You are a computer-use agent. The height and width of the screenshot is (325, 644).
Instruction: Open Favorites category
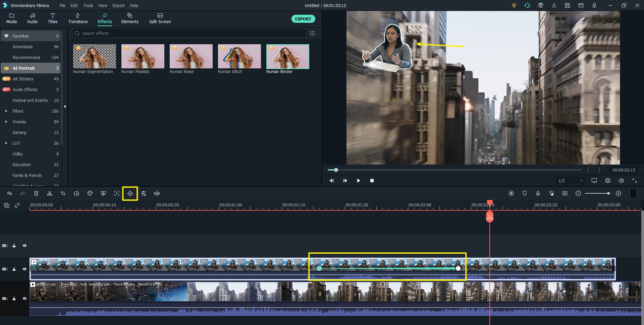[x=31, y=36]
